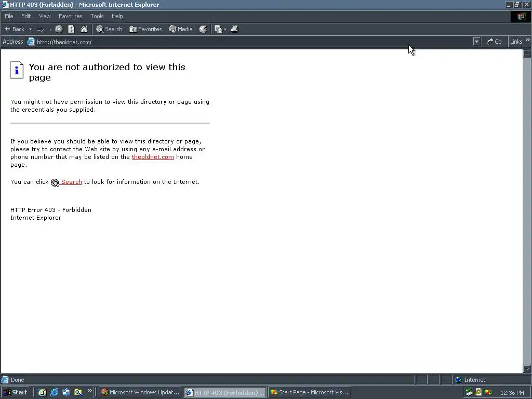532x399 pixels.
Task: Open the Start menu
Action: coord(15,393)
